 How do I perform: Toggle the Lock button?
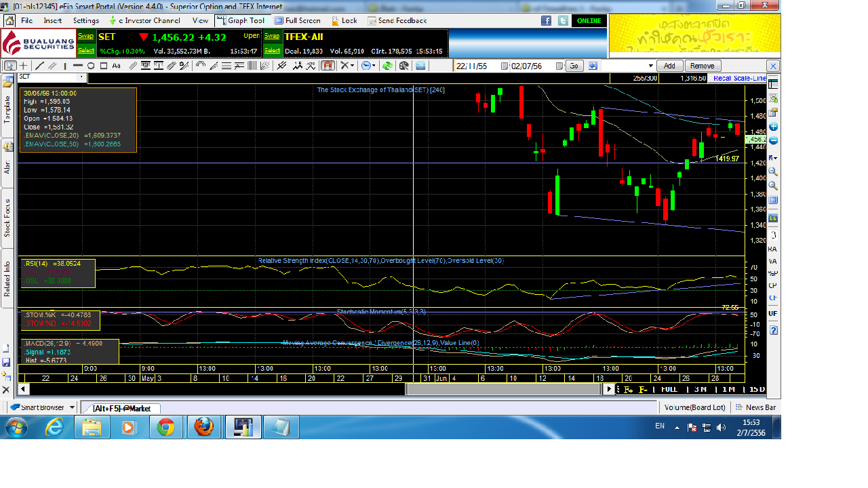pyautogui.click(x=344, y=20)
